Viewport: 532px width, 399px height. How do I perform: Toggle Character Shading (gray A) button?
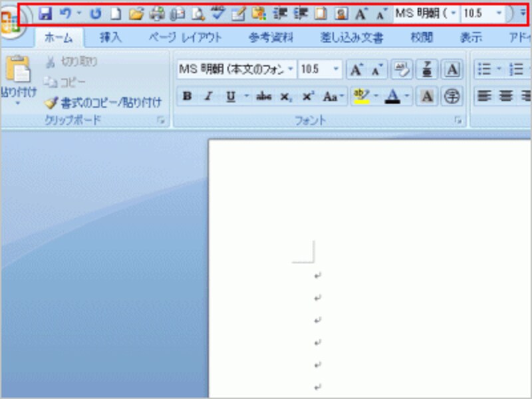(x=427, y=96)
